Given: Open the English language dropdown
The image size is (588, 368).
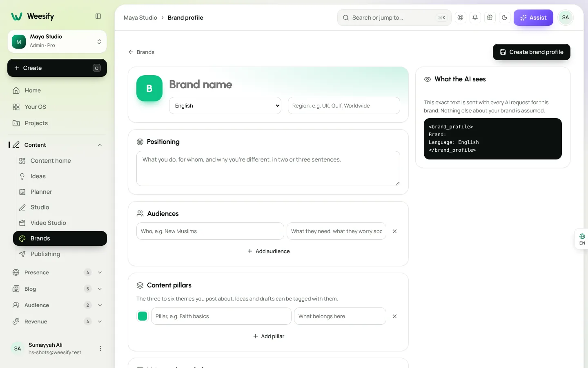Looking at the screenshot, I should pos(225,105).
